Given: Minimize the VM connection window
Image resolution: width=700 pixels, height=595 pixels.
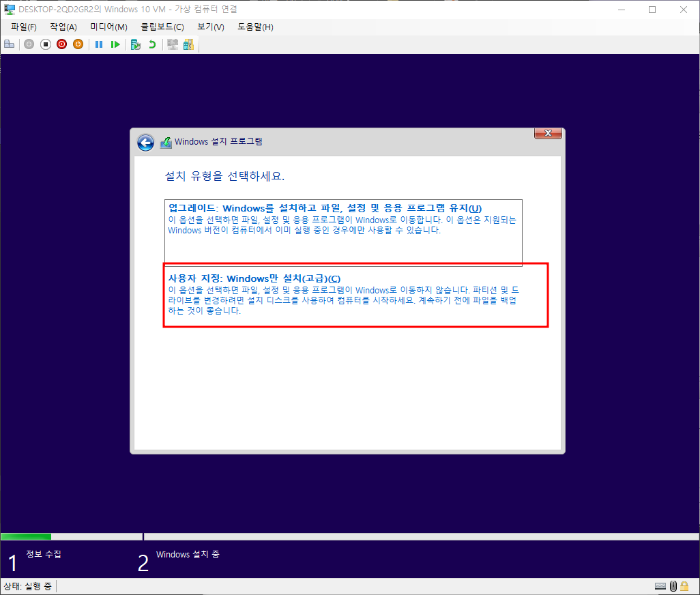Looking at the screenshot, I should [x=621, y=10].
